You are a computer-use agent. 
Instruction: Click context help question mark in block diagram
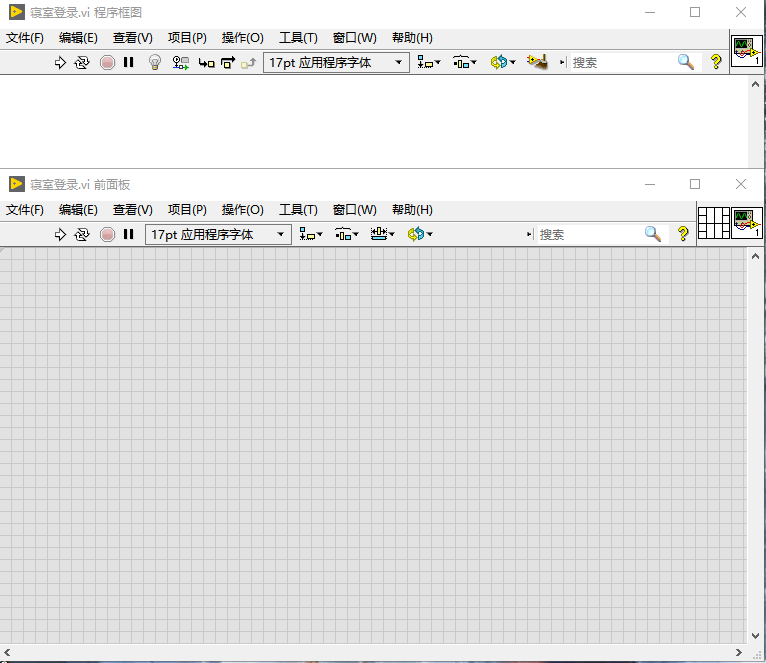click(x=716, y=62)
